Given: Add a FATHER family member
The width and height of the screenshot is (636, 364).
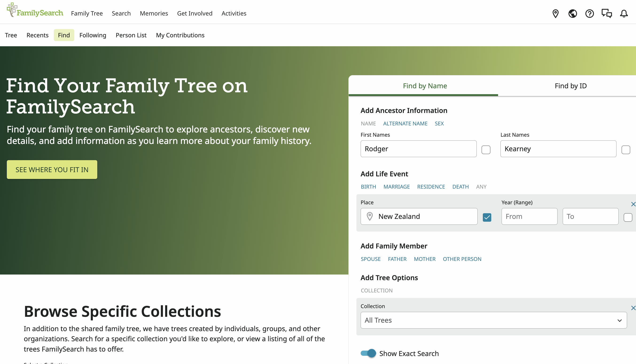Looking at the screenshot, I should [x=397, y=259].
